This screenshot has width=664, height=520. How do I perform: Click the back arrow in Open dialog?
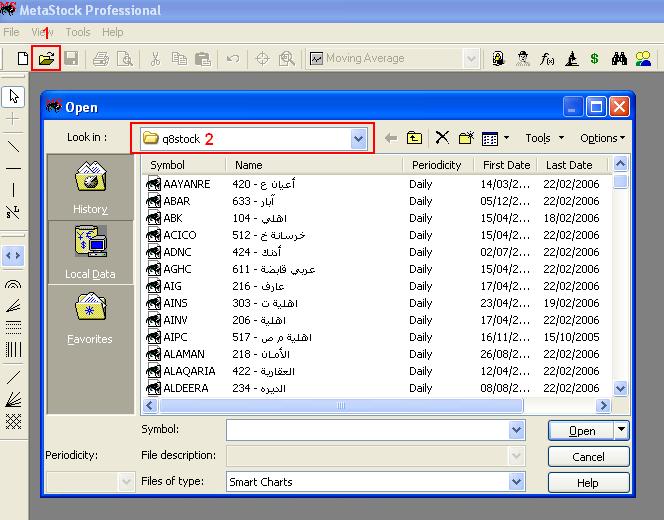click(390, 138)
